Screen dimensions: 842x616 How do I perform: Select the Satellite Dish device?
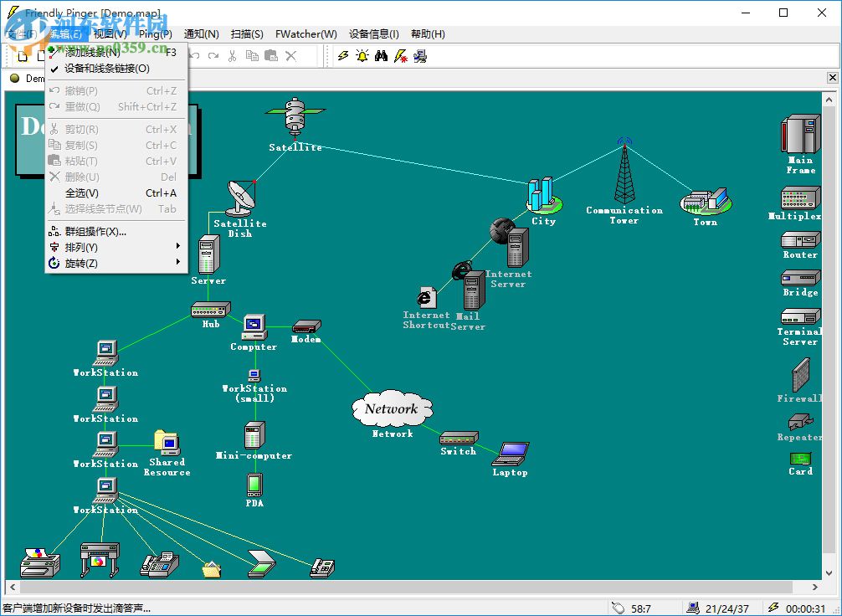(241, 197)
